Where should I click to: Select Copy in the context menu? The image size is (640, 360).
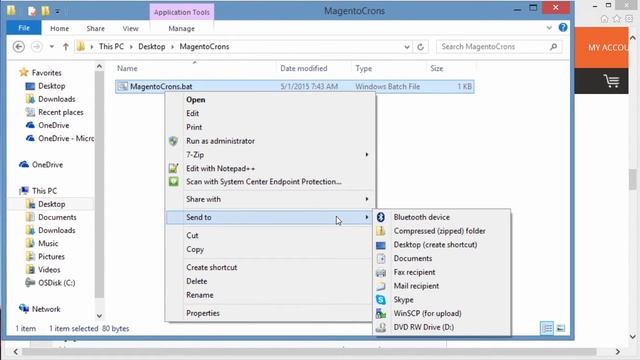point(195,249)
